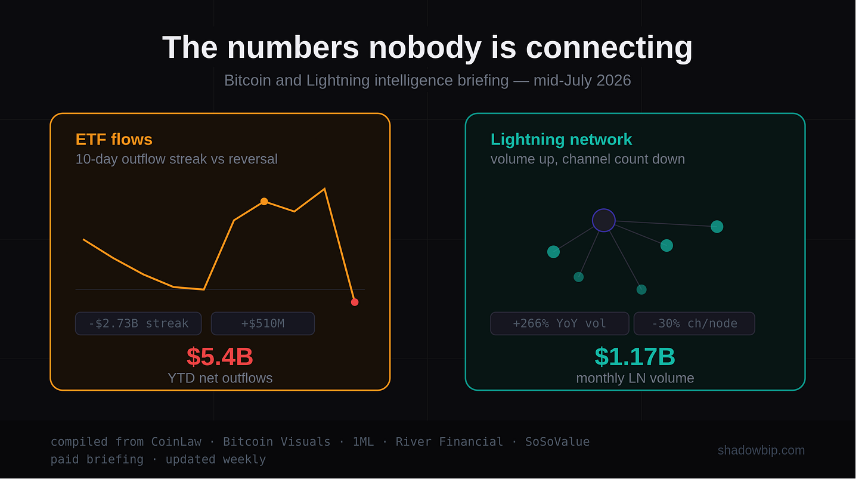Click the ETF flows card title
Viewport: 868px width, 491px height.
[x=114, y=140]
